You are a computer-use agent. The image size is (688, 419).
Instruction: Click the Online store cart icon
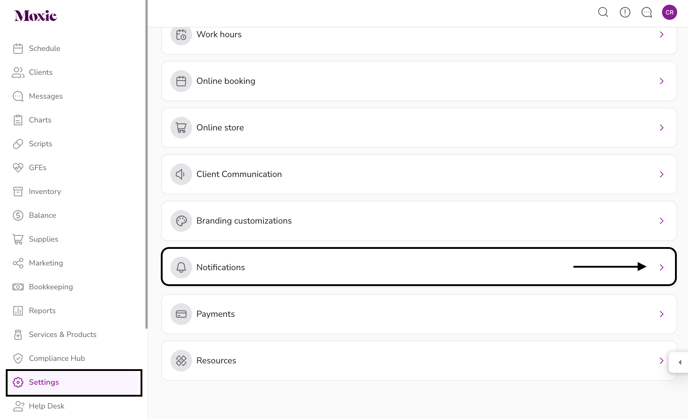click(x=181, y=128)
